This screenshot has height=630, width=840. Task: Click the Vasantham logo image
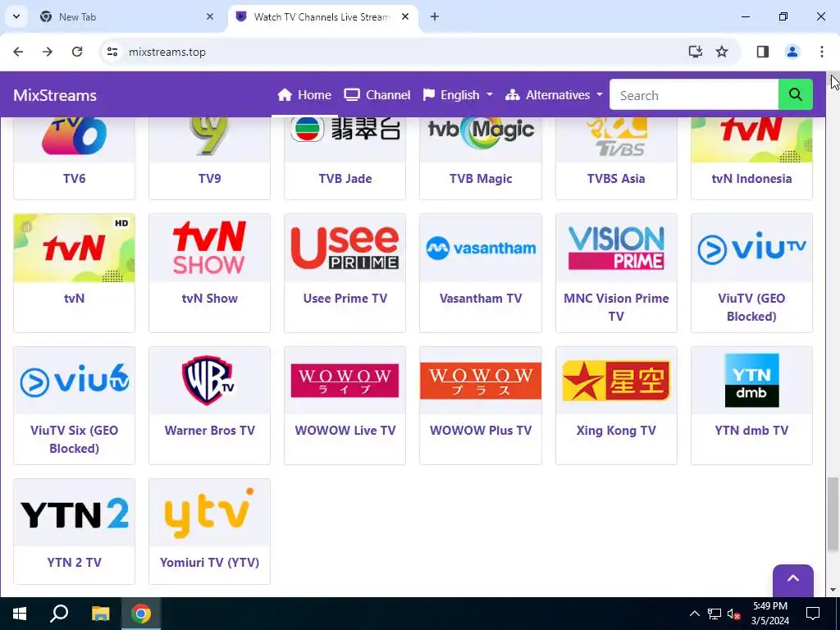pos(481,248)
